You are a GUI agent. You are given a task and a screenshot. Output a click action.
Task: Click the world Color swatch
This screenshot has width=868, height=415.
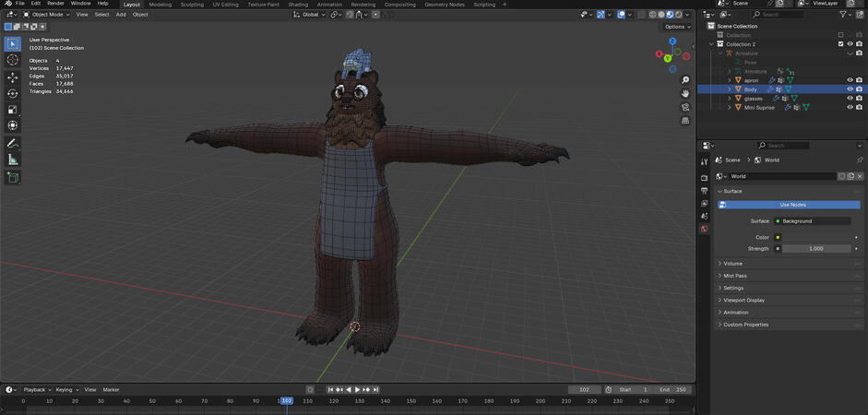tap(815, 237)
